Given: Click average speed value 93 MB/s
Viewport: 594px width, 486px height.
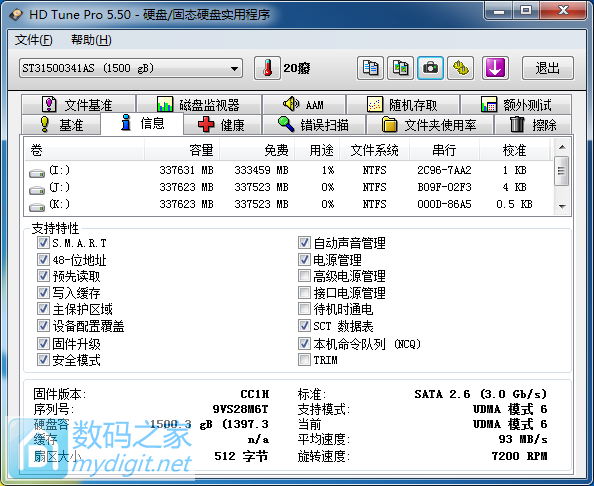Looking at the screenshot, I should pos(523,439).
